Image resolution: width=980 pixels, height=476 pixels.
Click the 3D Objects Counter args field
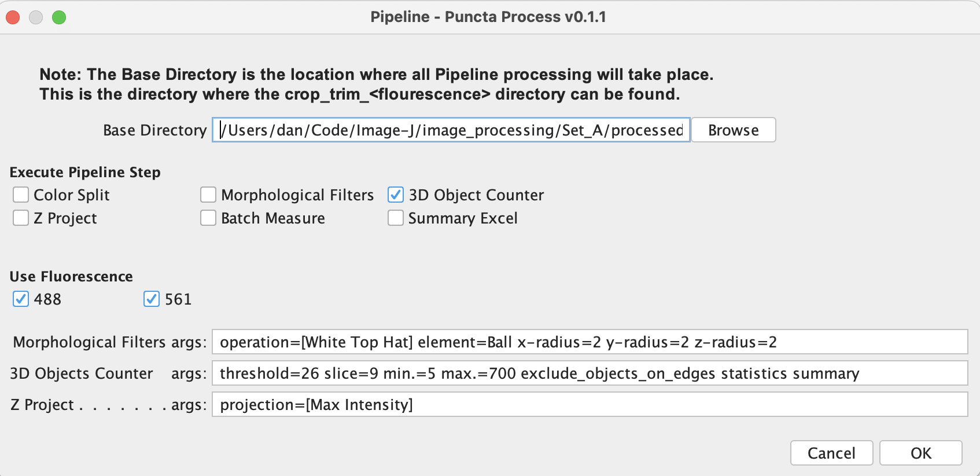coord(589,373)
